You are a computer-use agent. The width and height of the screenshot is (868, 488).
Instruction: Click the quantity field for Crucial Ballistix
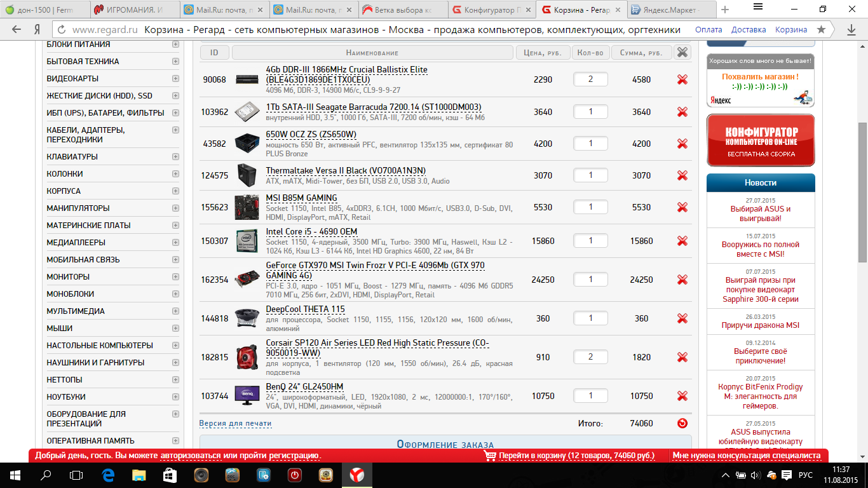[x=590, y=79]
